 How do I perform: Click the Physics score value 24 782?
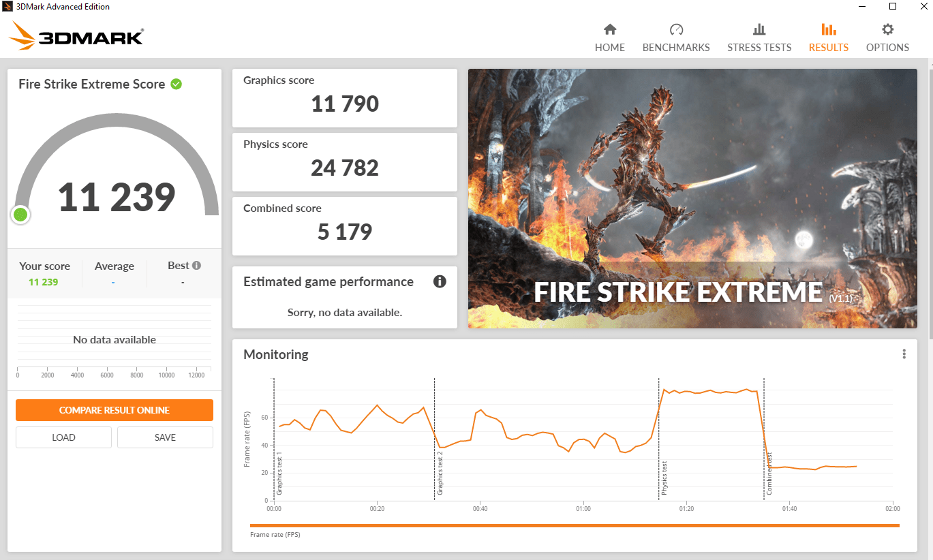pyautogui.click(x=345, y=168)
